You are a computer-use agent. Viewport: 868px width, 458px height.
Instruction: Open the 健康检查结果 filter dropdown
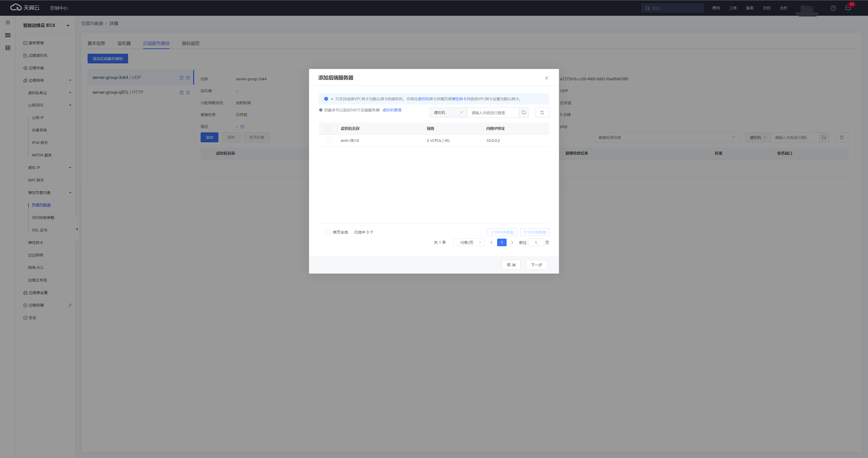[667, 137]
